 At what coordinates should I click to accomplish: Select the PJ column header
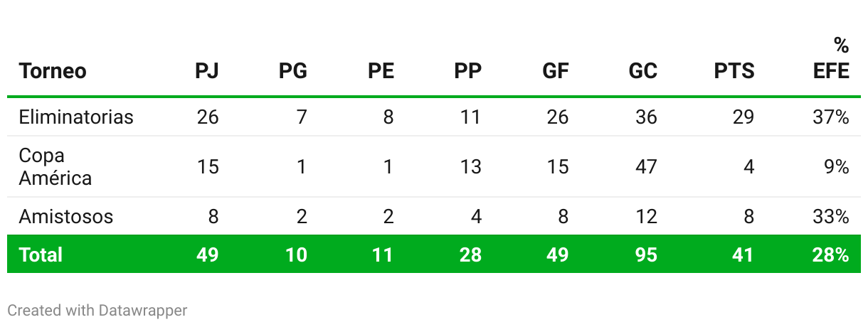(x=207, y=71)
